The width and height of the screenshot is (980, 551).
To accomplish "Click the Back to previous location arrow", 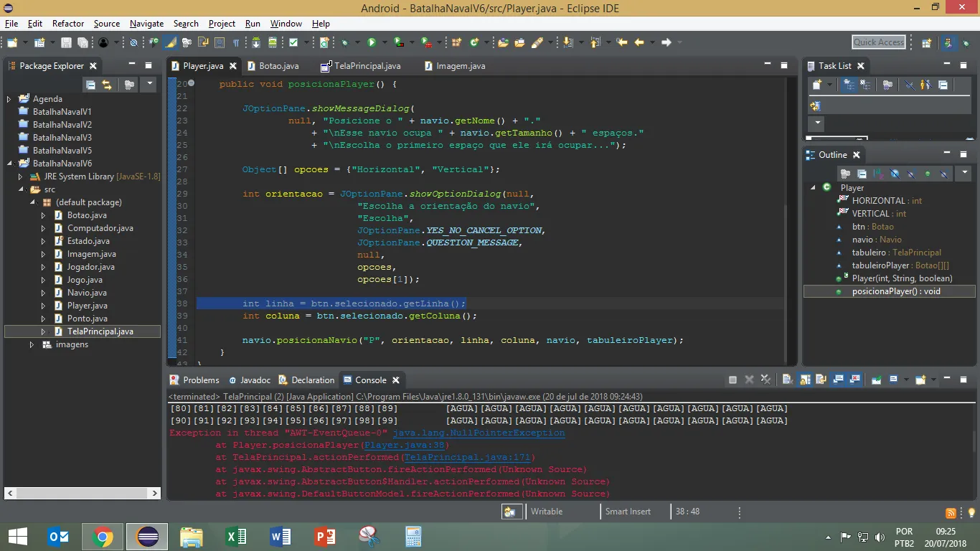I will pos(639,43).
